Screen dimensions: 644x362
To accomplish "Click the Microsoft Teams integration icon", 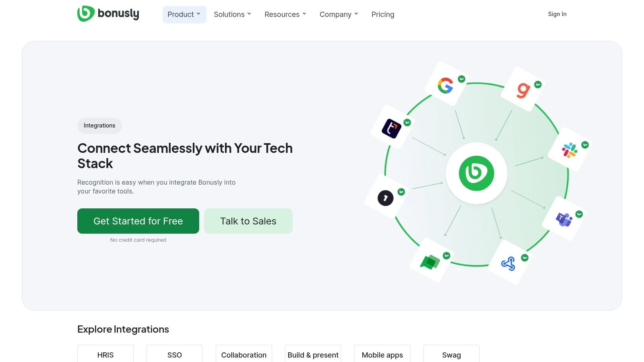I will [564, 220].
